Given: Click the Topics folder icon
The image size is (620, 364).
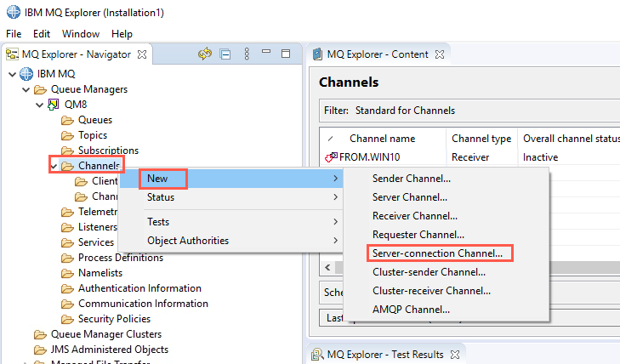Looking at the screenshot, I should (68, 135).
